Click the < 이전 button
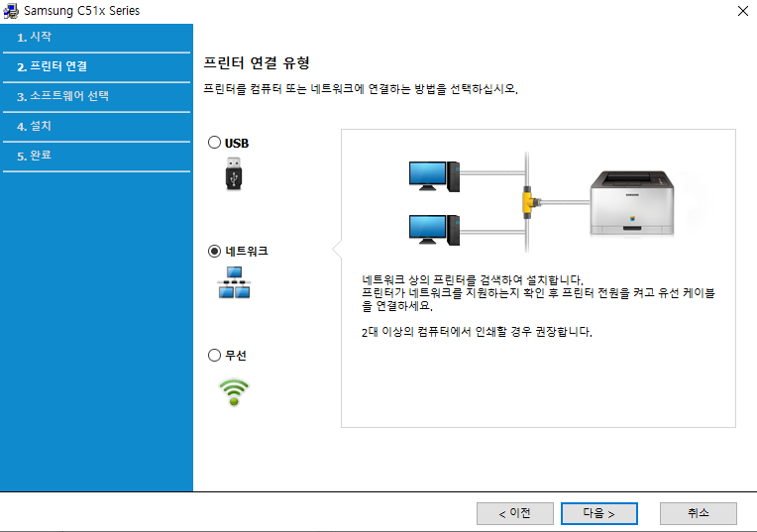Image resolution: width=757 pixels, height=532 pixels. pyautogui.click(x=514, y=513)
